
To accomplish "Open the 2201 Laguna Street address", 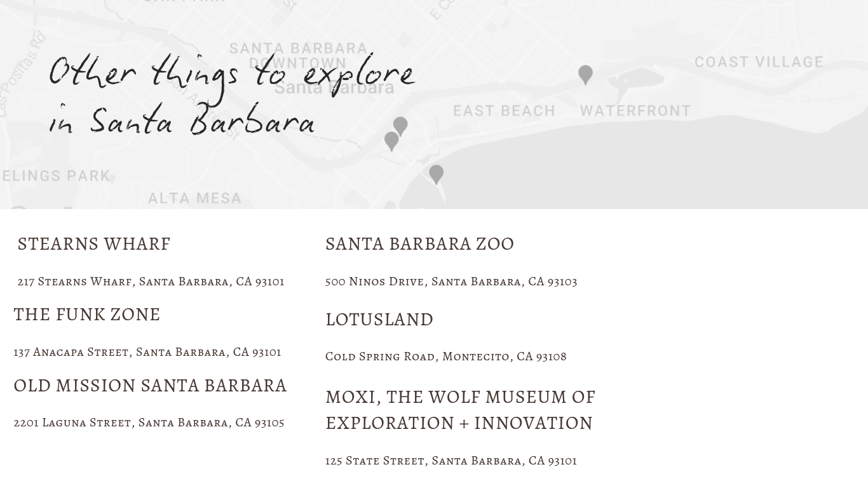I will pyautogui.click(x=149, y=423).
